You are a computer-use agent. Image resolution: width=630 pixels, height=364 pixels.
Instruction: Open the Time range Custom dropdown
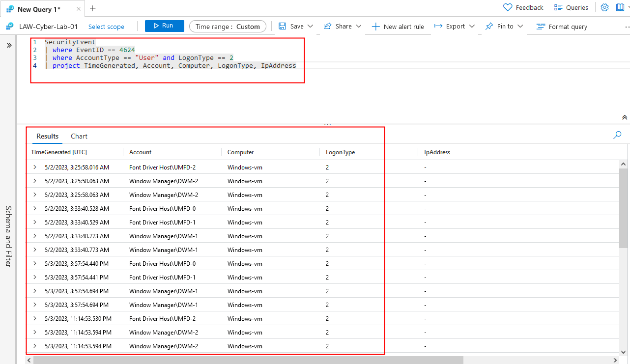(x=227, y=27)
